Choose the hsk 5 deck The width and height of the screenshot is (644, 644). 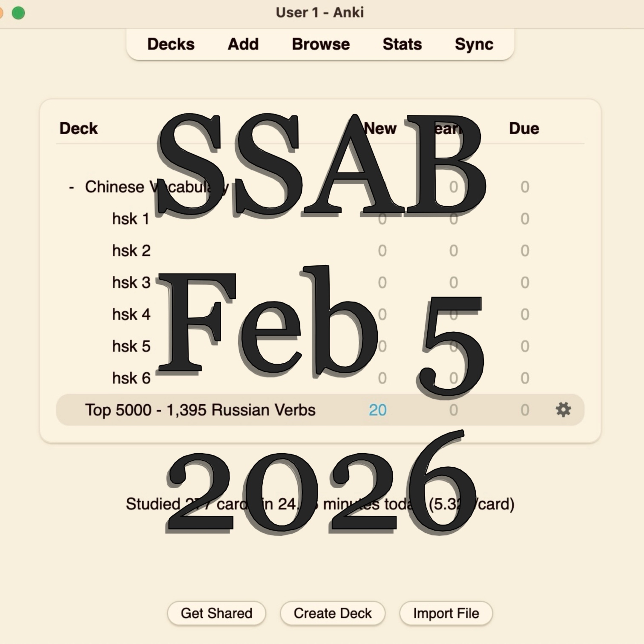coord(131,346)
